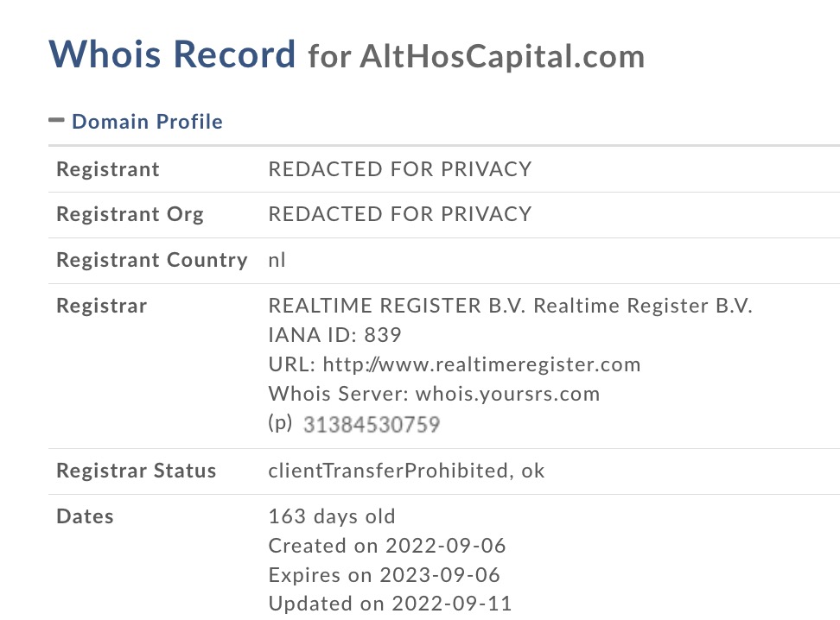Click the whois.yoursrs.com Whois Server text
This screenshot has width=840, height=620.
[x=507, y=394]
